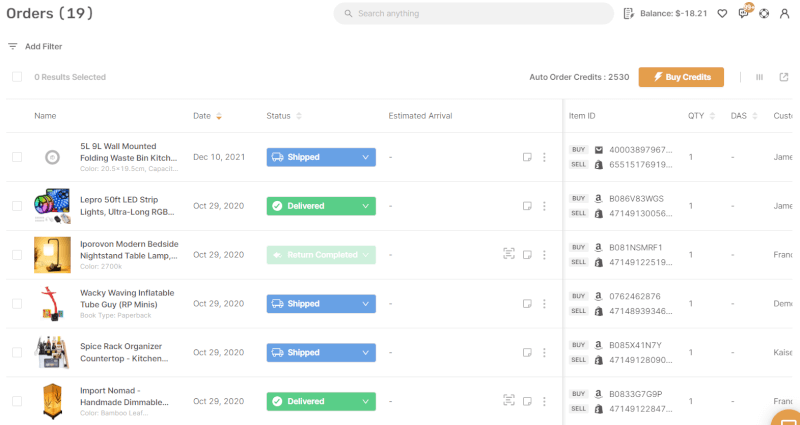The width and height of the screenshot is (800, 425).
Task: Open three-dot menu for Wacky Waving order
Action: pyautogui.click(x=544, y=304)
